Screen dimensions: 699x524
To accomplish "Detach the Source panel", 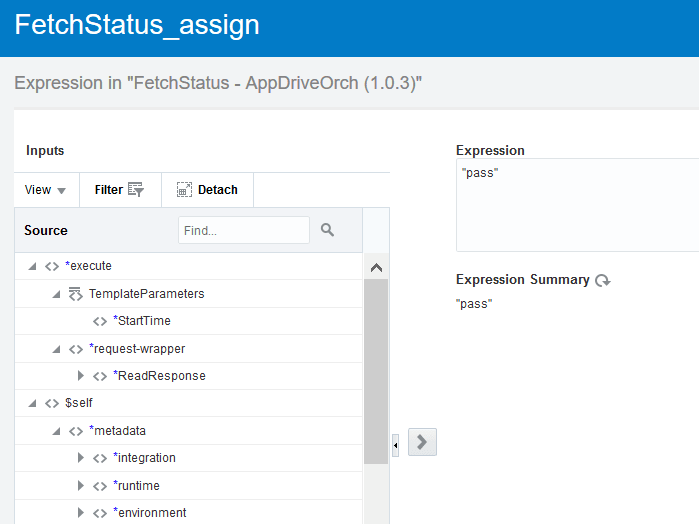I will [x=207, y=190].
